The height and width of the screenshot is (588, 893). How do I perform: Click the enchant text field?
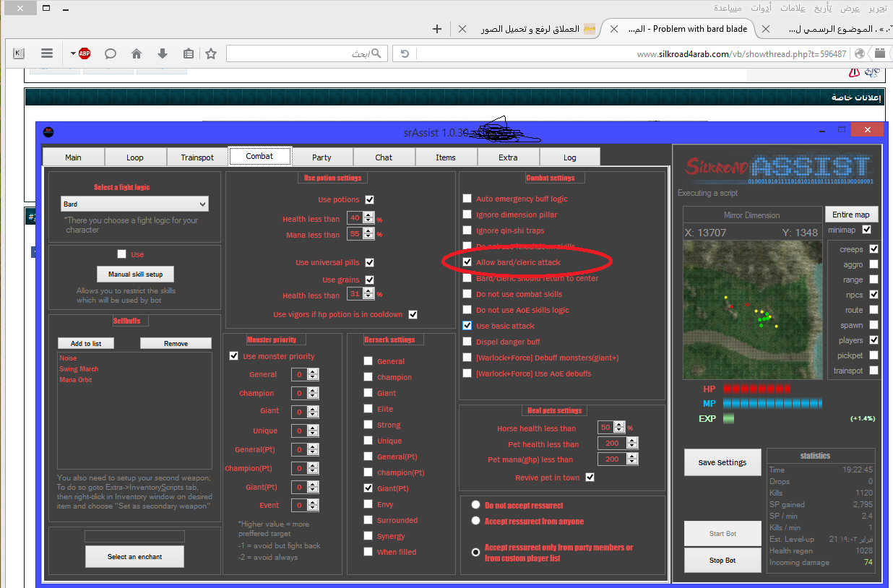[134, 537]
